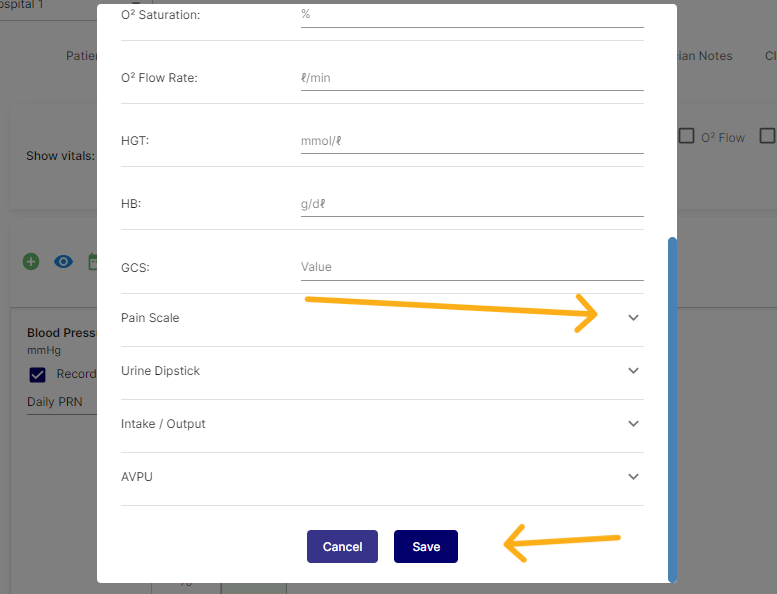Click the green add vitals plus icon
This screenshot has height=594, width=777.
click(31, 262)
